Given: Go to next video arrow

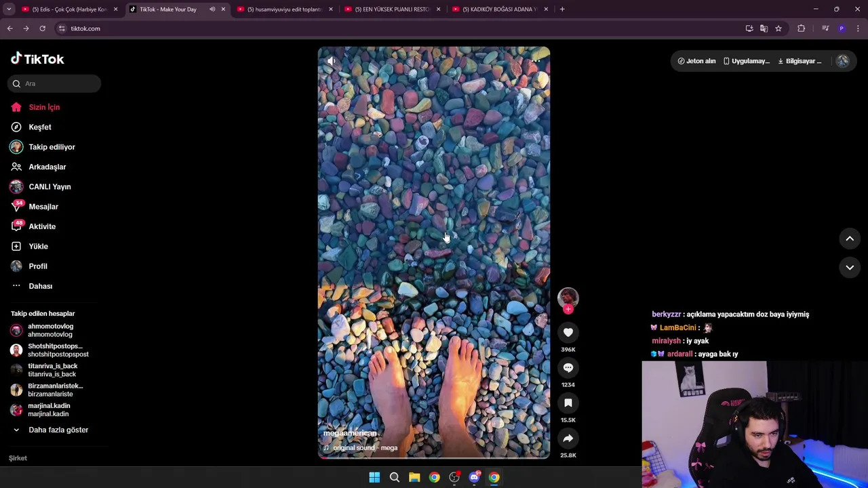Looking at the screenshot, I should [x=850, y=268].
